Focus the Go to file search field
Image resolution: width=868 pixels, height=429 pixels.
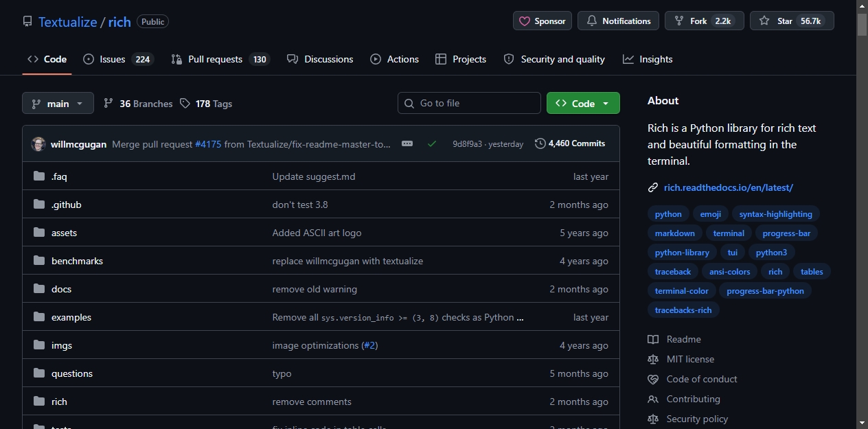click(469, 103)
